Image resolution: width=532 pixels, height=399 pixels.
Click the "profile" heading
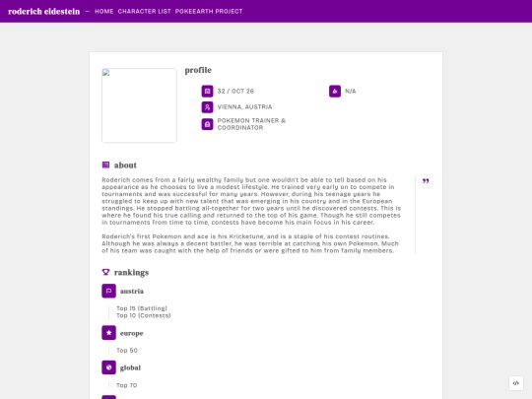[x=198, y=70]
